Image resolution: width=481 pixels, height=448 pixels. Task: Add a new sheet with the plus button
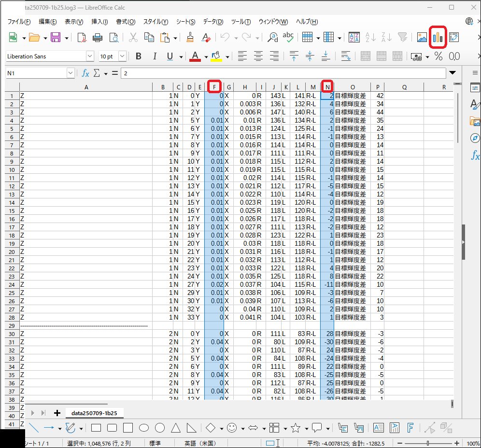[57, 413]
